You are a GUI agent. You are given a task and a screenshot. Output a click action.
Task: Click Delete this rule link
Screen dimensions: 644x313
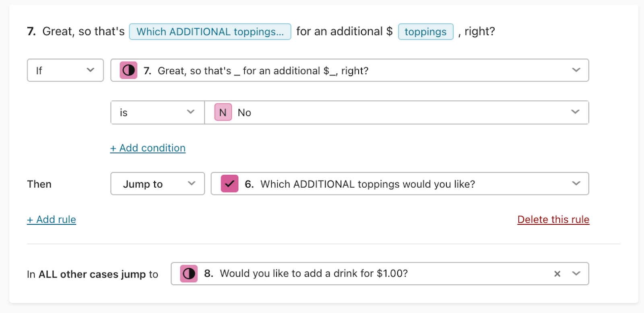tap(553, 220)
